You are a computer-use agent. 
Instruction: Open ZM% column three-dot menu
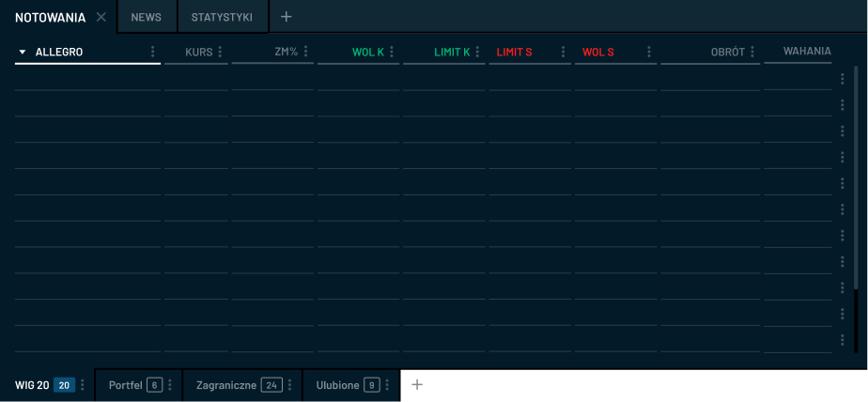306,52
